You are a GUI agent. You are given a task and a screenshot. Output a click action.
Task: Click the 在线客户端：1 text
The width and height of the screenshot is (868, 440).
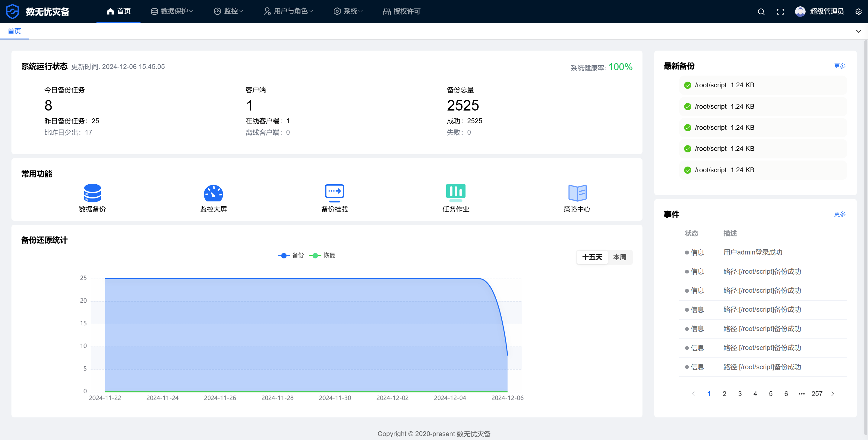(267, 121)
